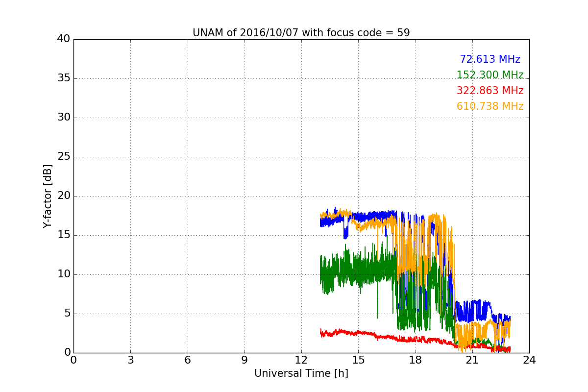Click the y-axis tick label 30
The width and height of the screenshot is (588, 392).
[x=64, y=118]
